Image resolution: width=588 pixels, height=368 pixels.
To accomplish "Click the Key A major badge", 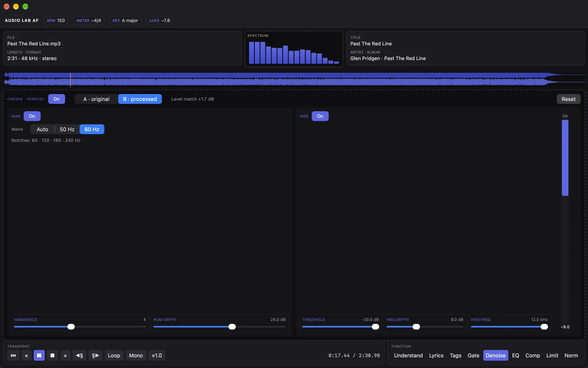I will (x=125, y=20).
